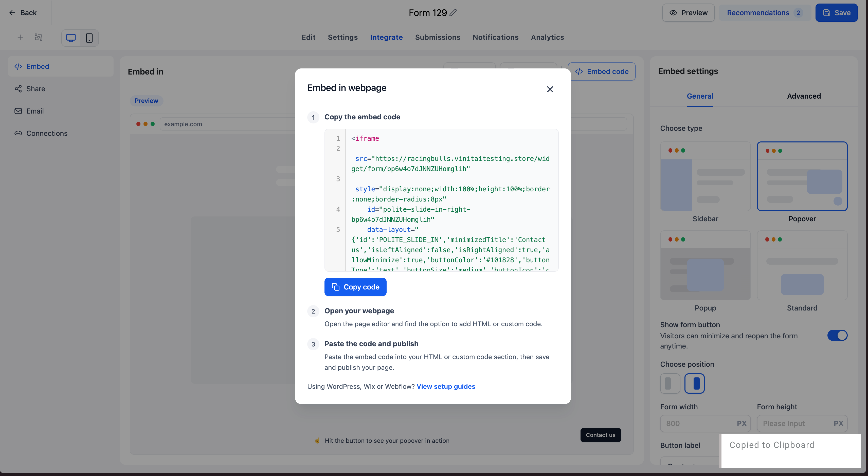The image size is (868, 476).
Task: Choose the Sidebar embed type thumbnail
Action: pyautogui.click(x=705, y=176)
